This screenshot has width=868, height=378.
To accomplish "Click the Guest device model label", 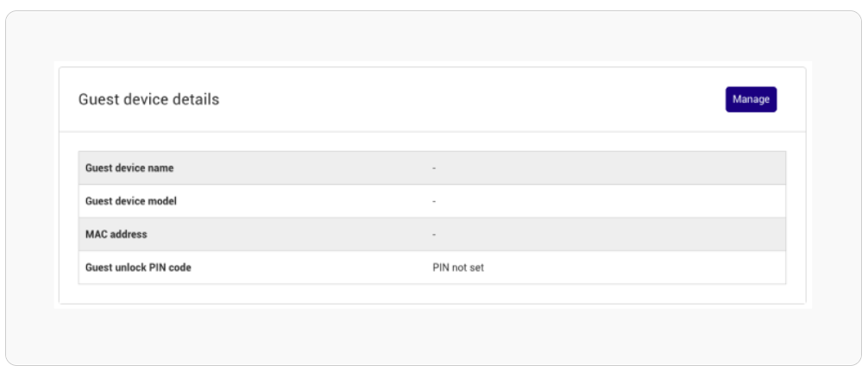I will [x=131, y=201].
